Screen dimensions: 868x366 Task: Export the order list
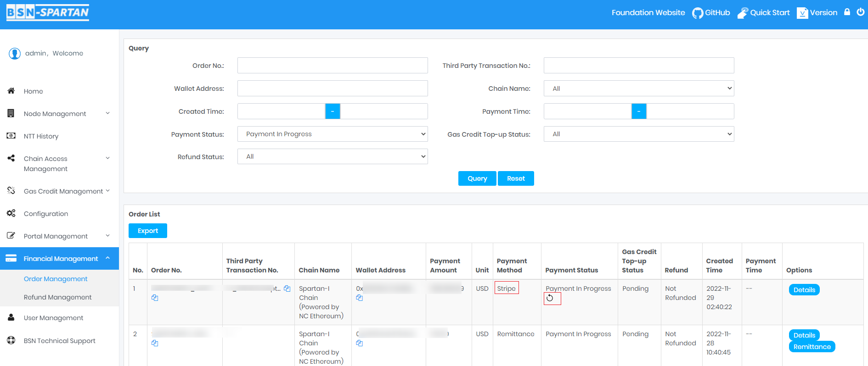pos(147,231)
